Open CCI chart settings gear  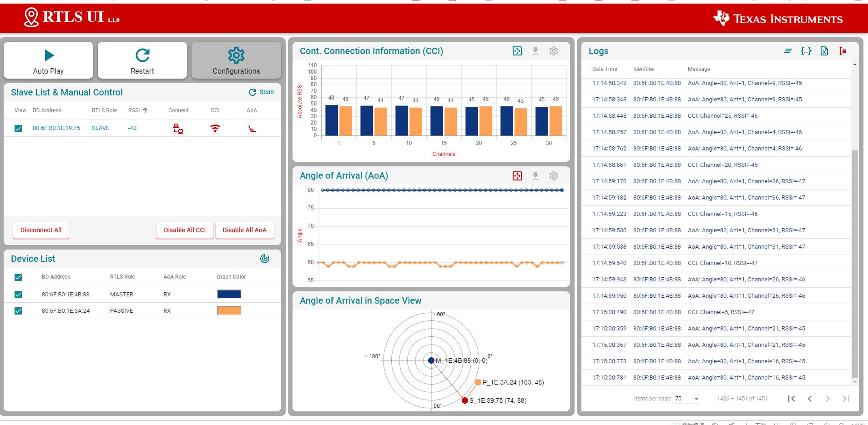pyautogui.click(x=554, y=51)
